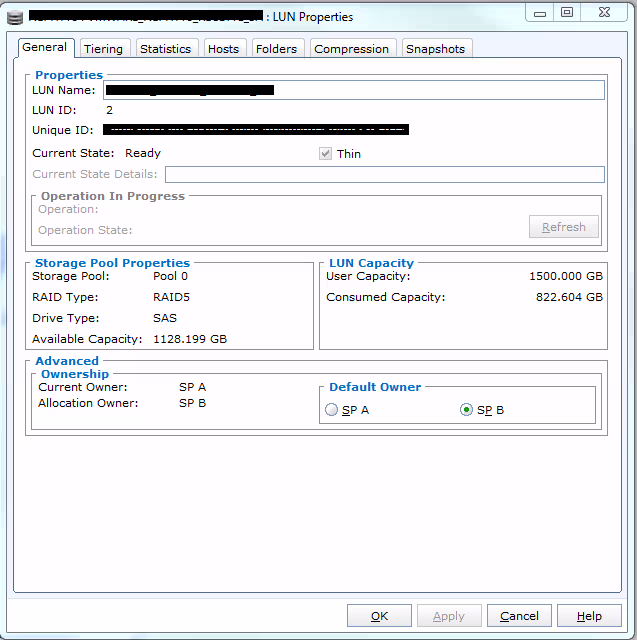637x640 pixels.
Task: Set default owner to SP A
Action: pyautogui.click(x=332, y=410)
